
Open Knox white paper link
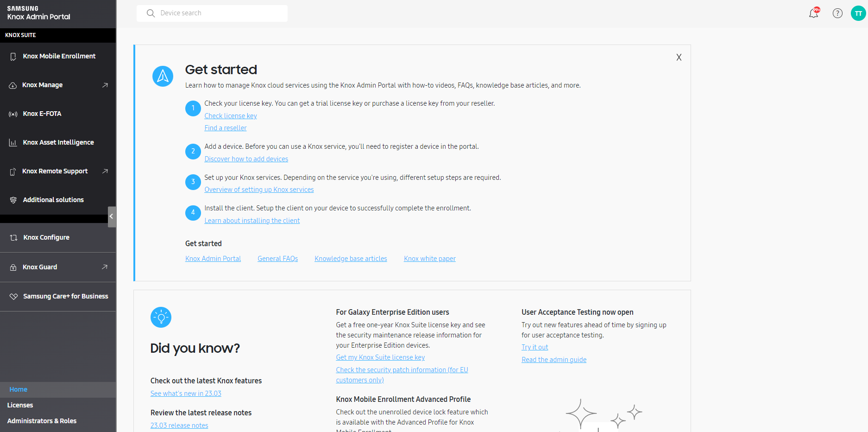click(x=430, y=259)
